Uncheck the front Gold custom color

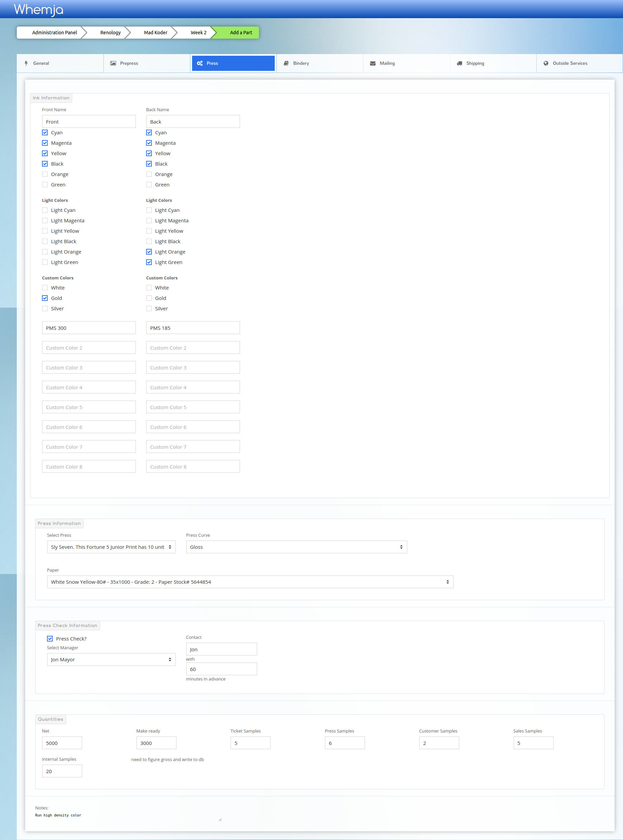45,298
